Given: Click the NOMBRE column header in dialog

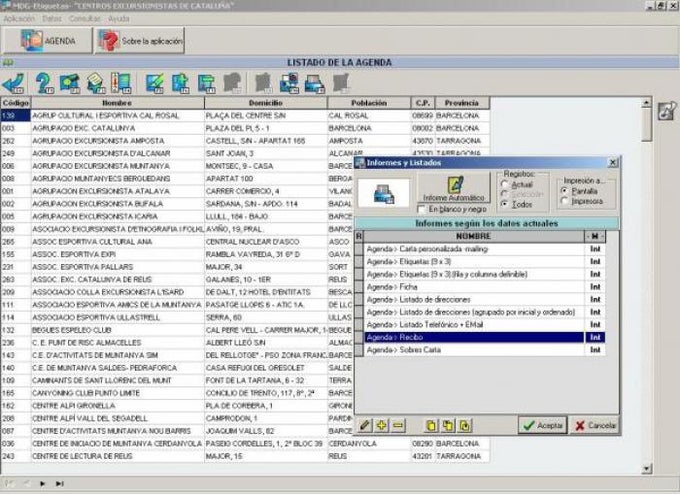Looking at the screenshot, I should 474,236.
